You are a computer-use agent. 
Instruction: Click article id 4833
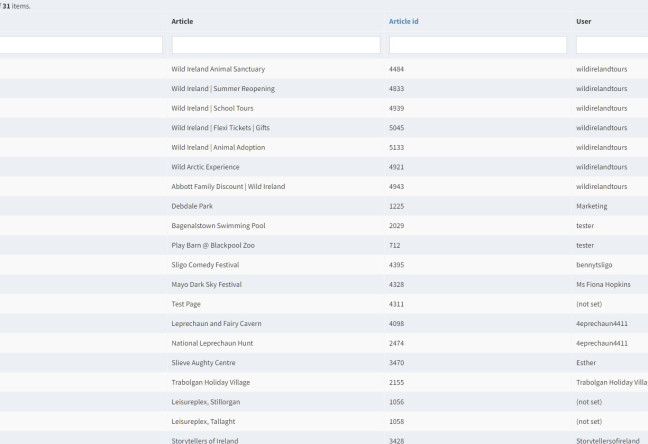click(x=396, y=88)
